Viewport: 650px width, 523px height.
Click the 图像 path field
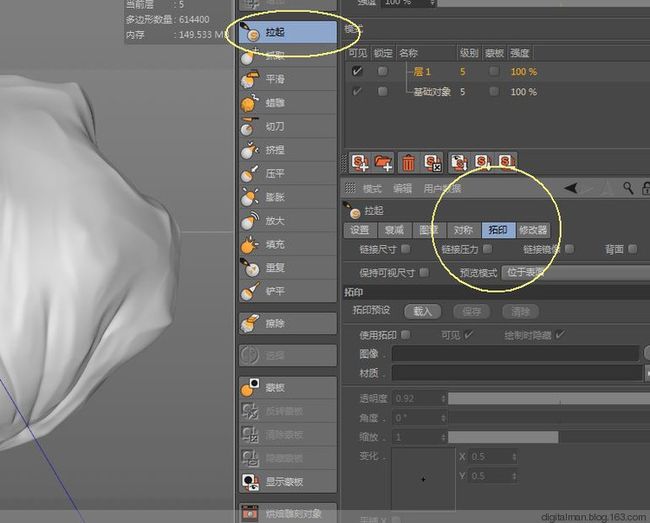515,354
